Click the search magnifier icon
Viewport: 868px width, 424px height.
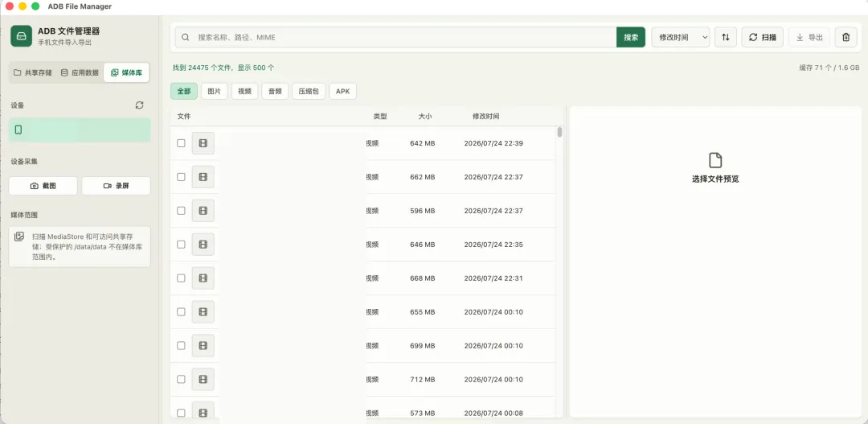[x=186, y=37]
